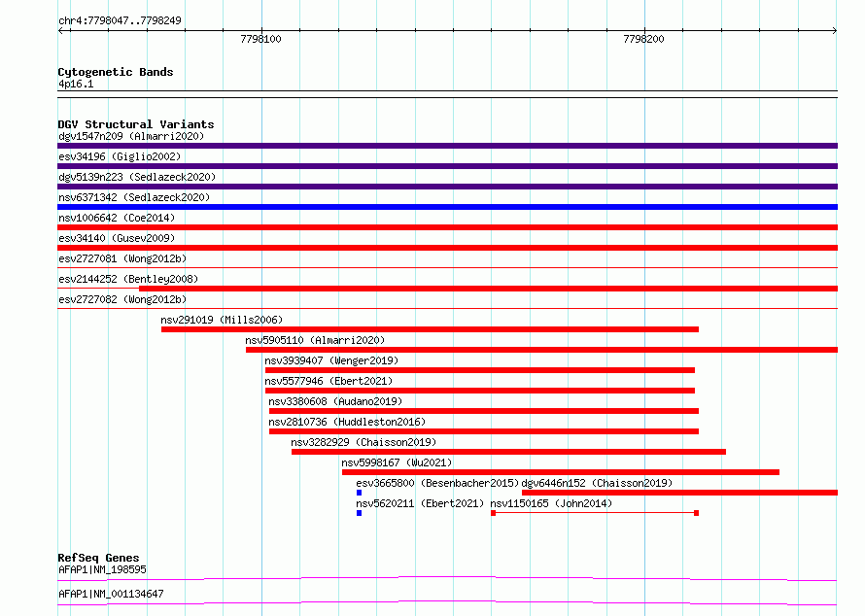This screenshot has height=616, width=865.
Task: Click the purple bar under esv34196
Action: coord(447,166)
